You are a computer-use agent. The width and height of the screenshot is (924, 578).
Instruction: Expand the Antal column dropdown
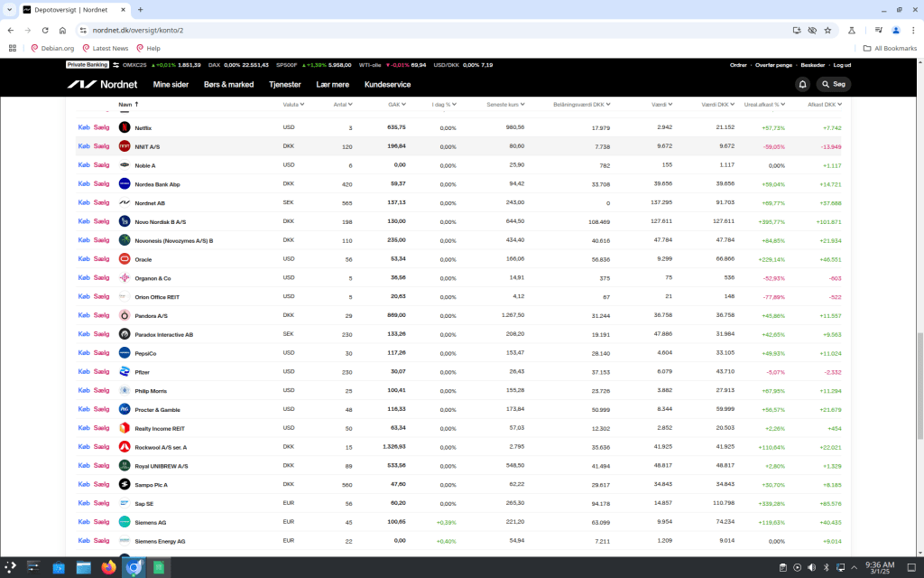coord(352,105)
